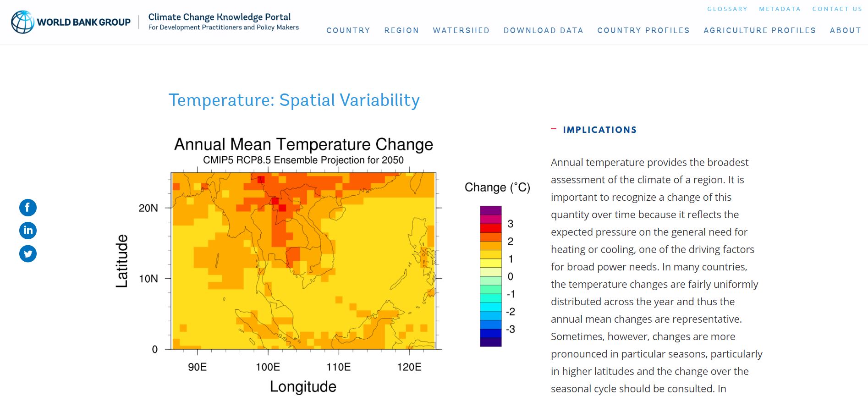868x396 pixels.
Task: Open the Region menu
Action: coord(401,30)
